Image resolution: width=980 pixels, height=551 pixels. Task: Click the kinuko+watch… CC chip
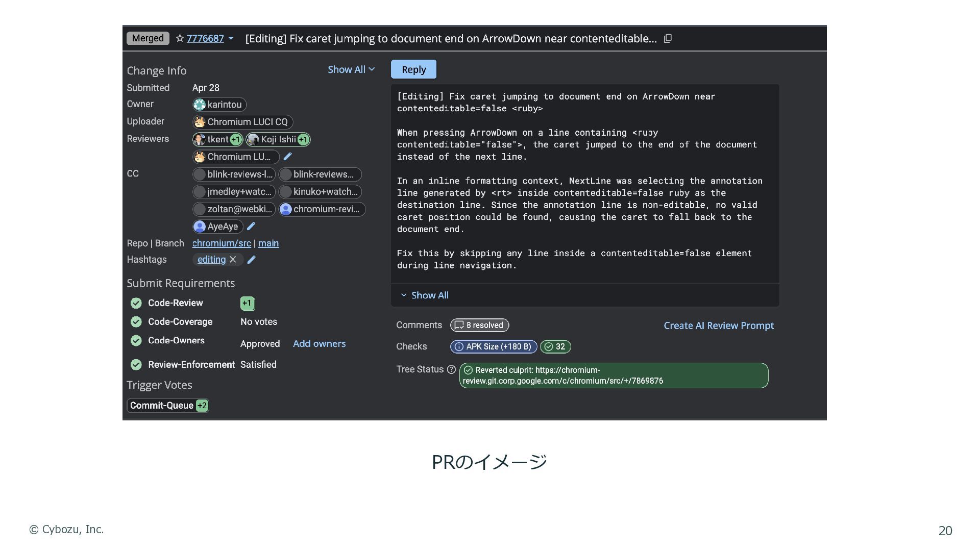tap(320, 192)
